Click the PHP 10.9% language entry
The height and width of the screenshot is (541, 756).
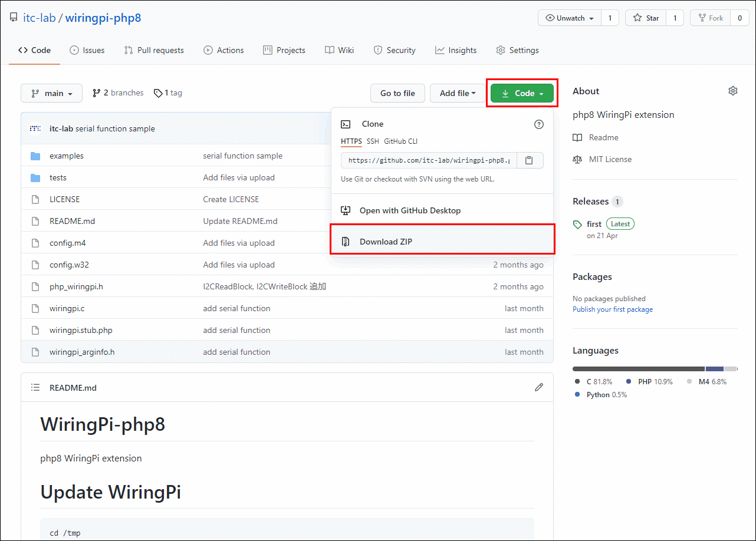tap(649, 382)
